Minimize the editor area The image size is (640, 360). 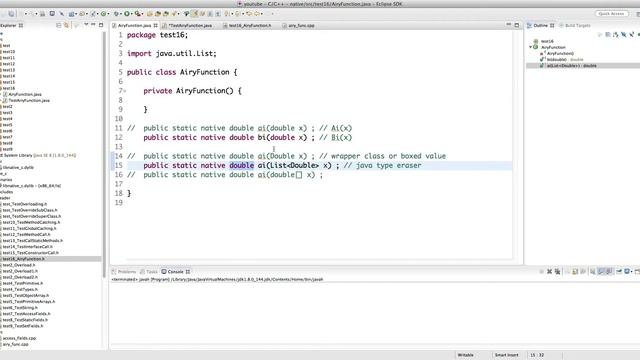click(509, 25)
